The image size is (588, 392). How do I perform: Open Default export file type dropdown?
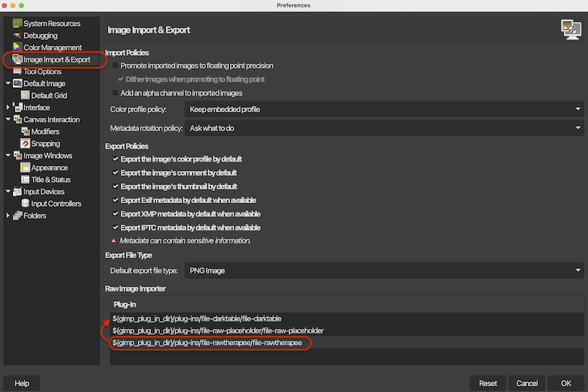384,271
